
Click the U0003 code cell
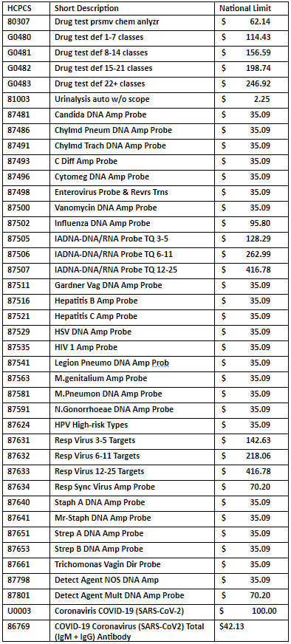[x=27, y=612]
